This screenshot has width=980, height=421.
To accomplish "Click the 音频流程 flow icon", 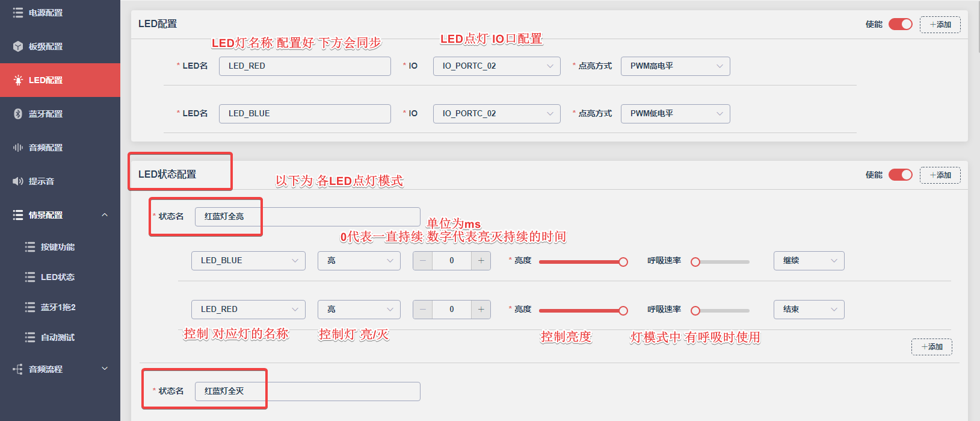I will click(x=18, y=369).
